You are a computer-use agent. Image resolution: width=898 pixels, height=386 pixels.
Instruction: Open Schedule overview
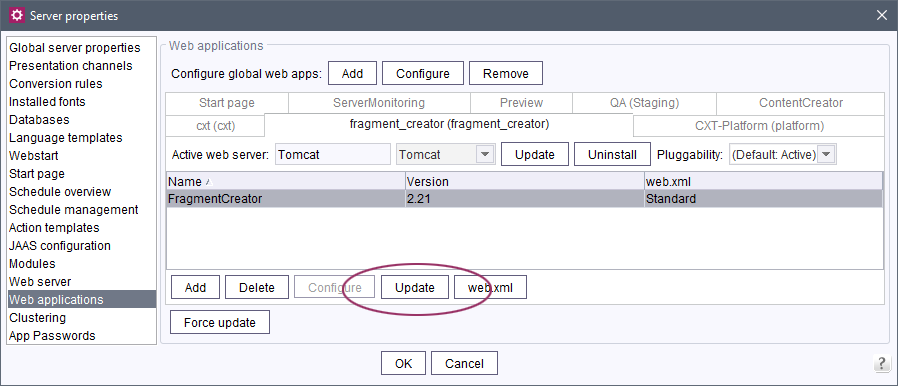81,191
